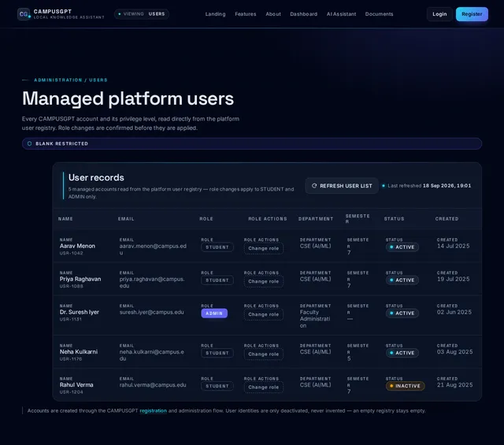Click the Created column header
This screenshot has height=445, width=504.
[447, 219]
